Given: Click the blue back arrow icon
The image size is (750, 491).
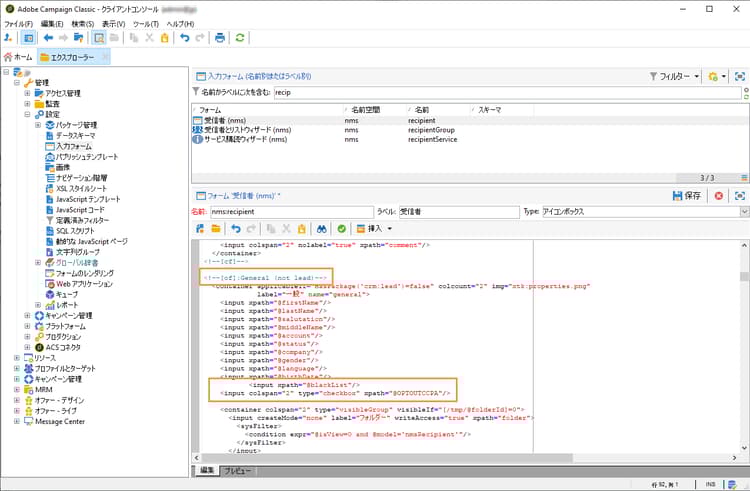Looking at the screenshot, I should pos(48,38).
